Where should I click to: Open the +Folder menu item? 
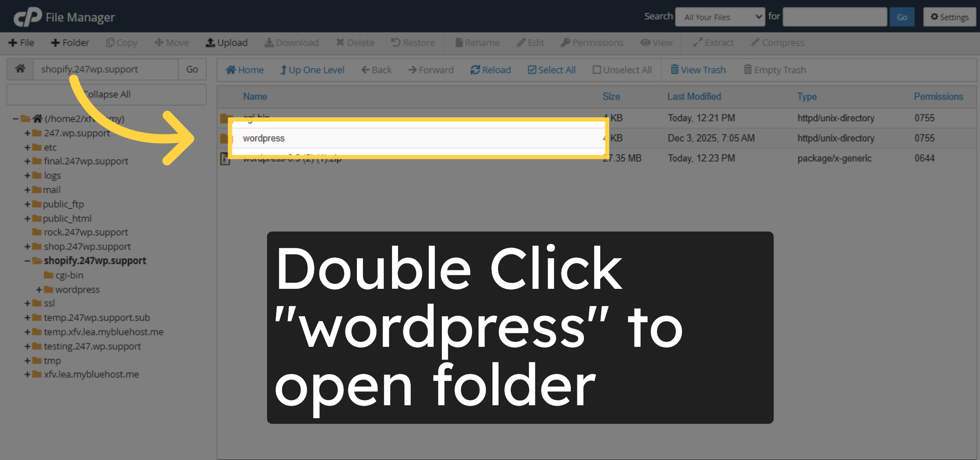(69, 42)
